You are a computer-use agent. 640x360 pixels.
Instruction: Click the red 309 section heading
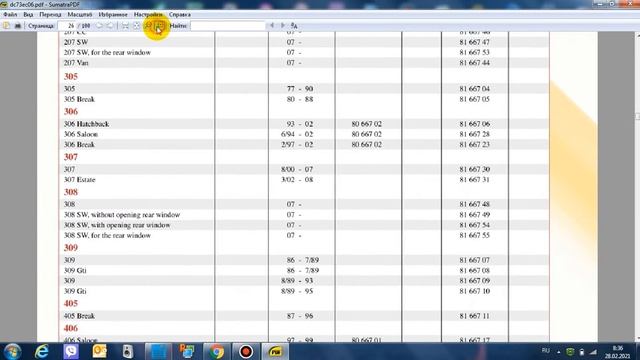[x=71, y=248]
